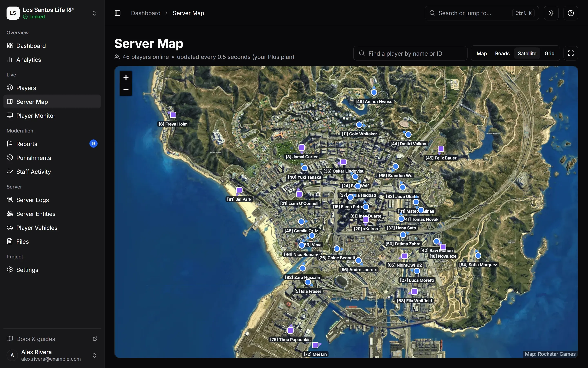Open help via question mark icon

click(x=570, y=13)
